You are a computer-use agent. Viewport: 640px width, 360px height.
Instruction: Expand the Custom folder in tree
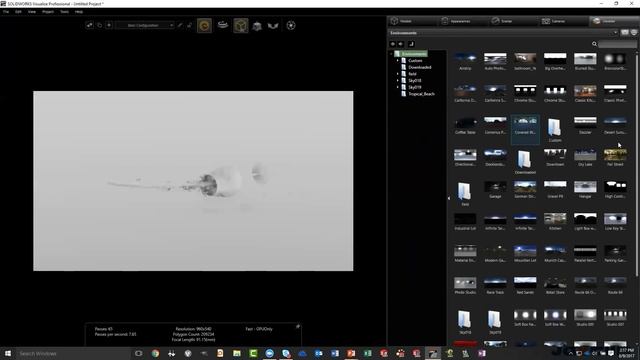pos(398,60)
